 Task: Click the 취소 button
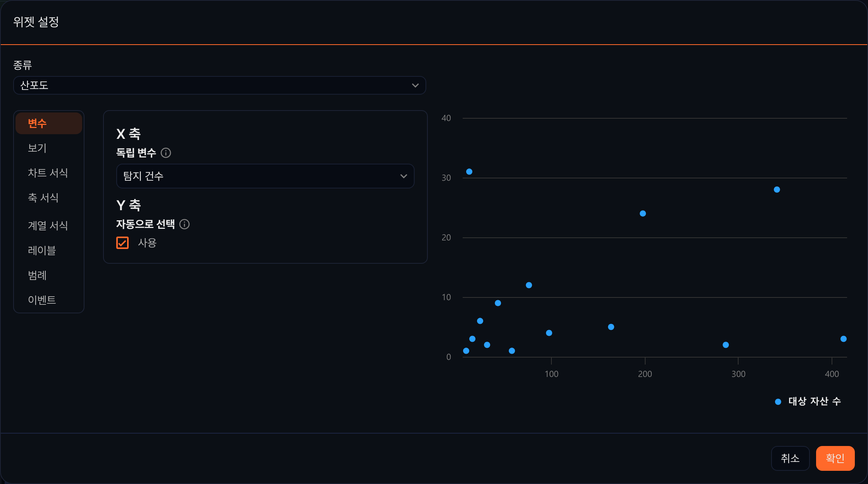[x=790, y=458]
